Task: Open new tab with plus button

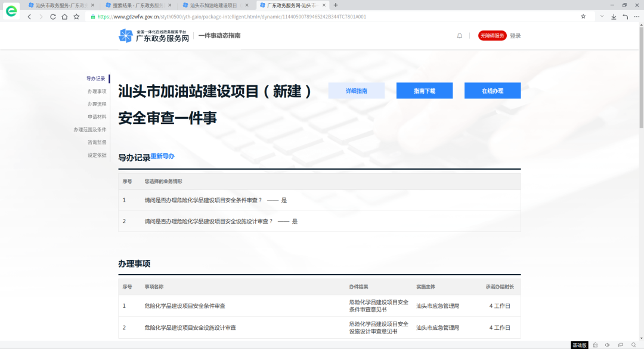Action: 336,5
